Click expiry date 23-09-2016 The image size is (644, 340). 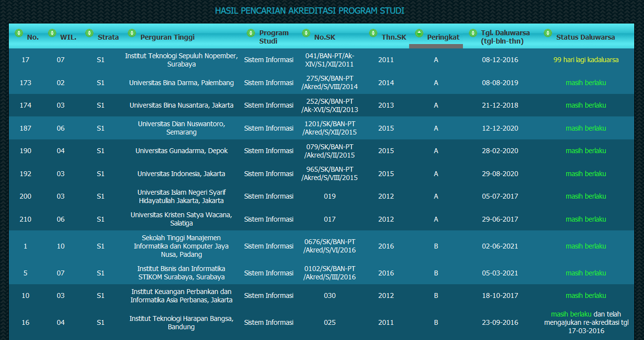(x=500, y=322)
